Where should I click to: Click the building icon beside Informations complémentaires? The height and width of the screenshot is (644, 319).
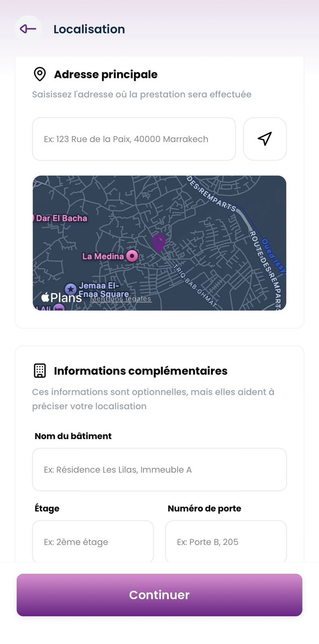click(40, 371)
